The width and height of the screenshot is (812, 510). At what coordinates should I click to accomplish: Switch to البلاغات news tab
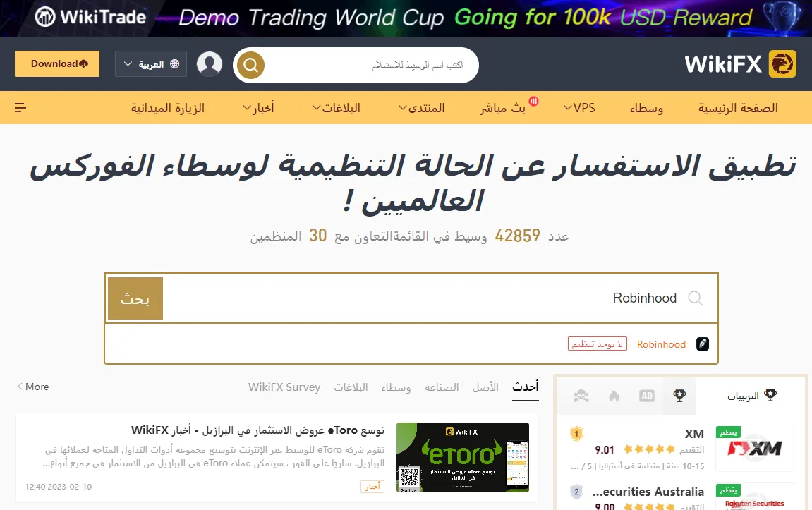click(351, 387)
